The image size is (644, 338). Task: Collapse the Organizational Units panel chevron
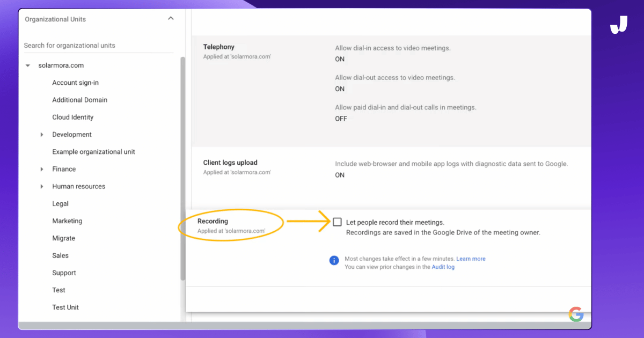coord(171,19)
